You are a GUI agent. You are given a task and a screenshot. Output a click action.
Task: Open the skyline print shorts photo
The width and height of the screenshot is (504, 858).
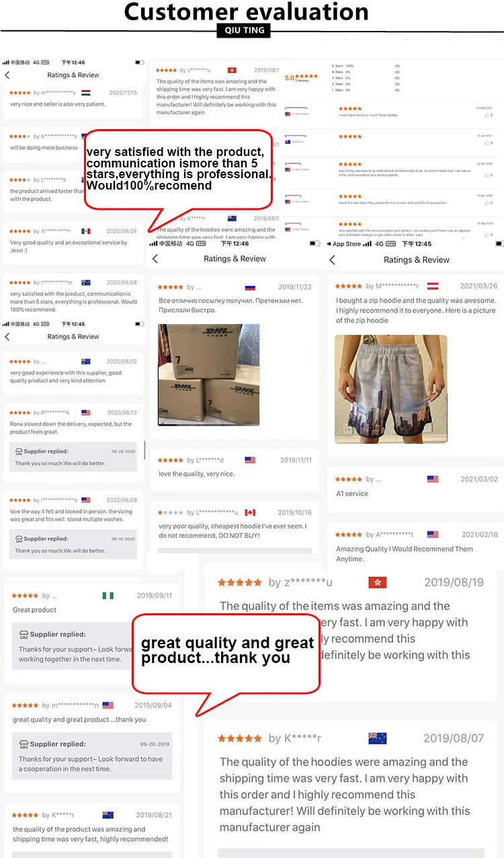pyautogui.click(x=390, y=389)
